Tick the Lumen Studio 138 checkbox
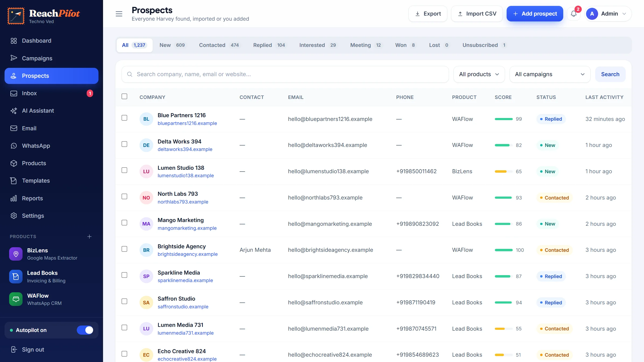 (x=124, y=170)
